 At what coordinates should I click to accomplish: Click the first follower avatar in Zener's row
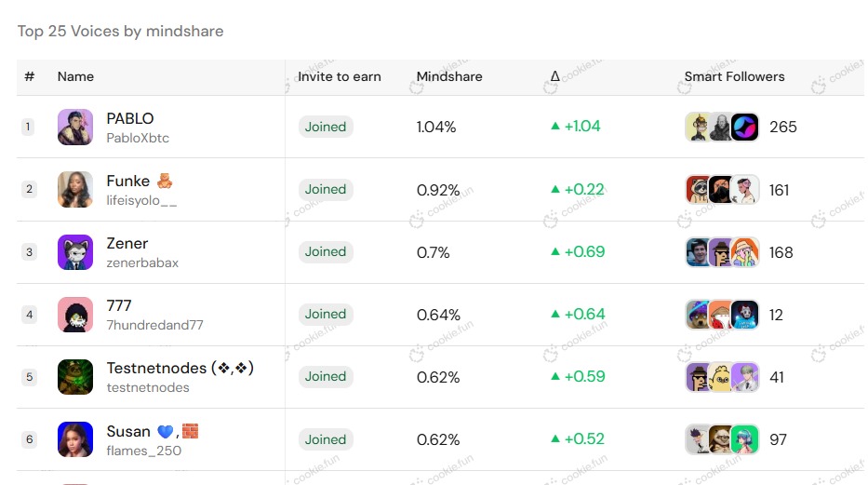tap(698, 252)
